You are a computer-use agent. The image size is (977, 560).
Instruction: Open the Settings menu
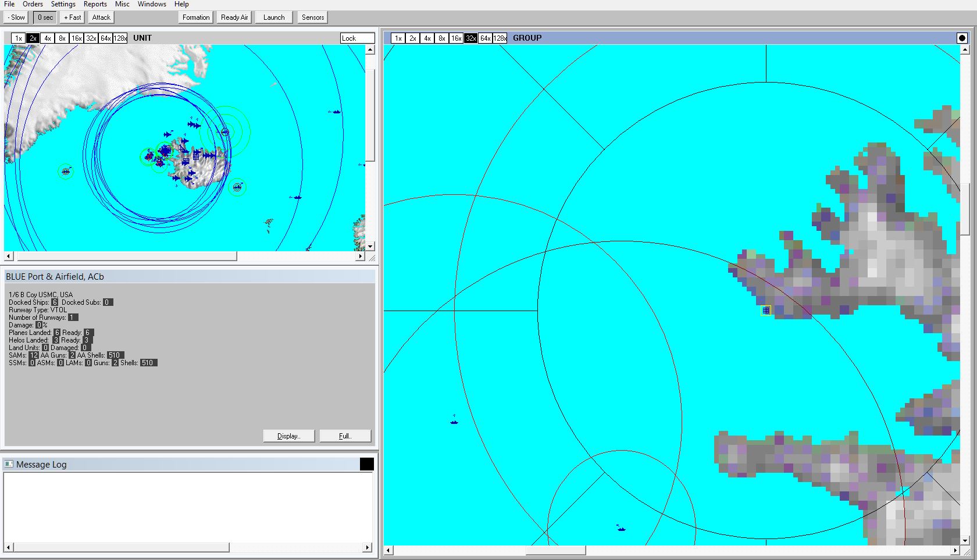point(63,4)
